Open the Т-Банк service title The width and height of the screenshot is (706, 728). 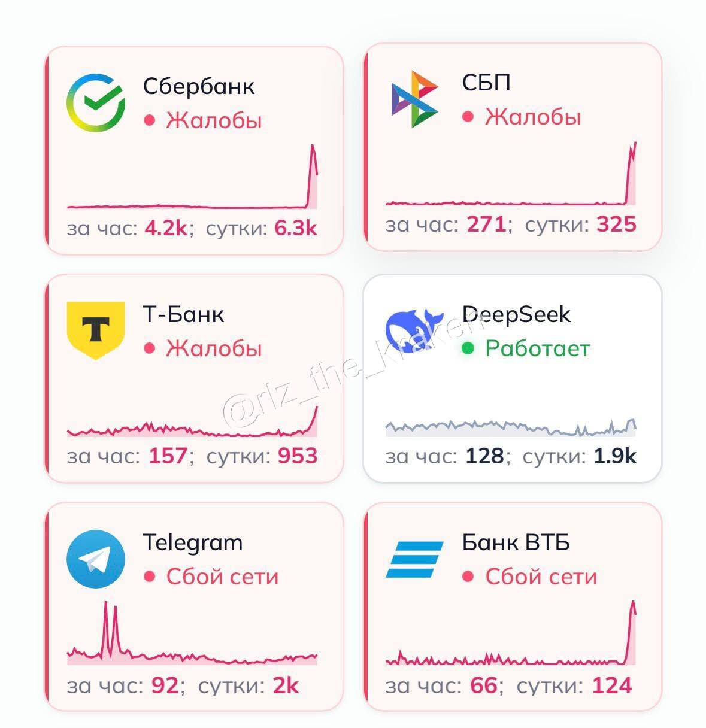(x=183, y=314)
